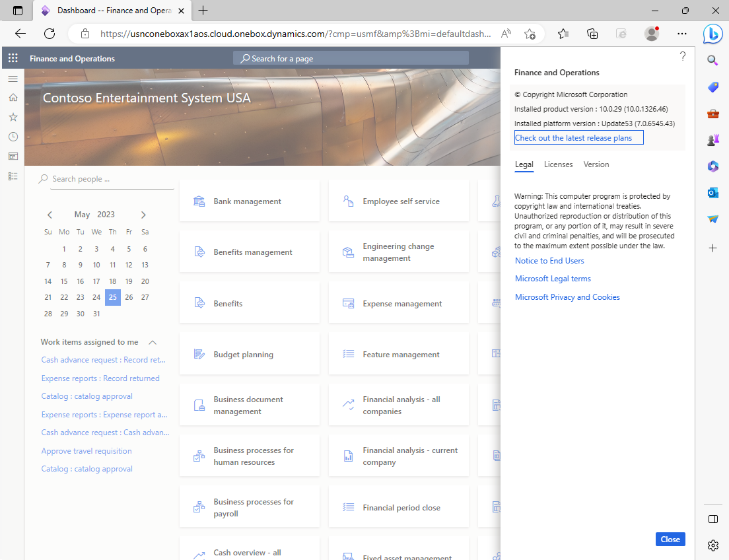The height and width of the screenshot is (560, 729).
Task: Toggle the left navigation pane hamburger
Action: coord(13,79)
